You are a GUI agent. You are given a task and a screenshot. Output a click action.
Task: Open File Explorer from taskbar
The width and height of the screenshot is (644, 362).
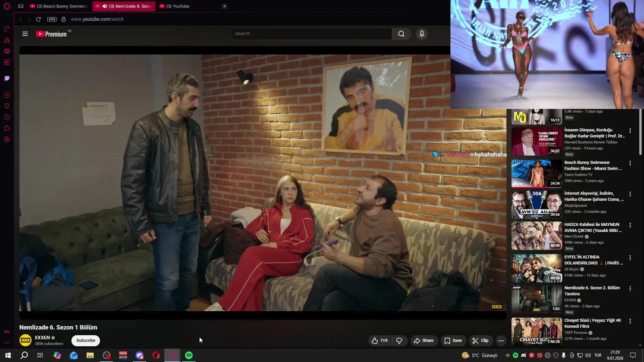90,355
